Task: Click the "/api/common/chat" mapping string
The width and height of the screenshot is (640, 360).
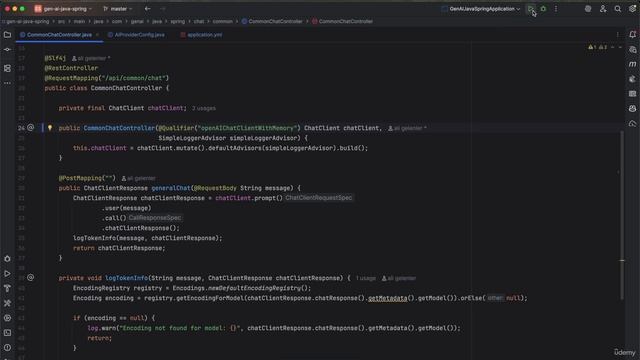Action: (133, 78)
